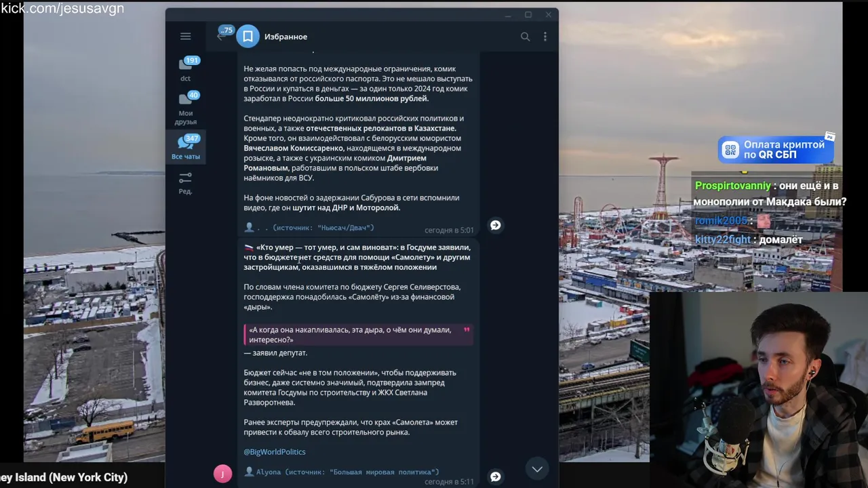This screenshot has height=488, width=868.
Task: Maximize the Telegram window
Action: tap(528, 15)
